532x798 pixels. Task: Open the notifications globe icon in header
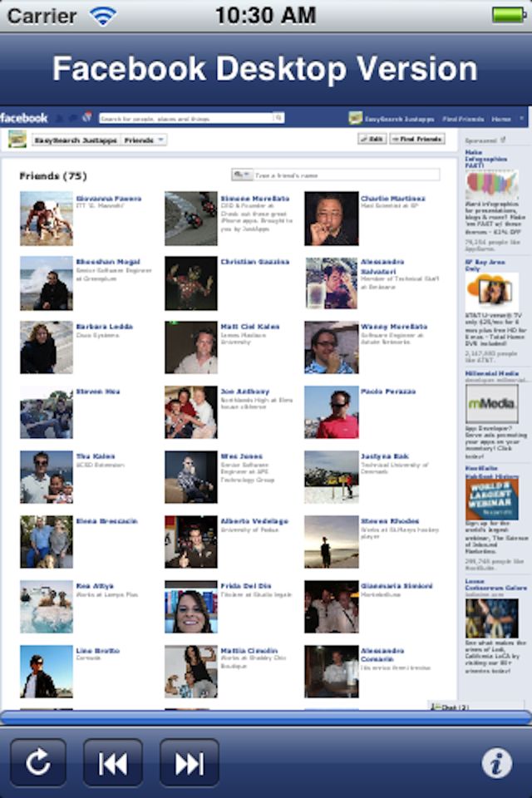click(x=87, y=117)
